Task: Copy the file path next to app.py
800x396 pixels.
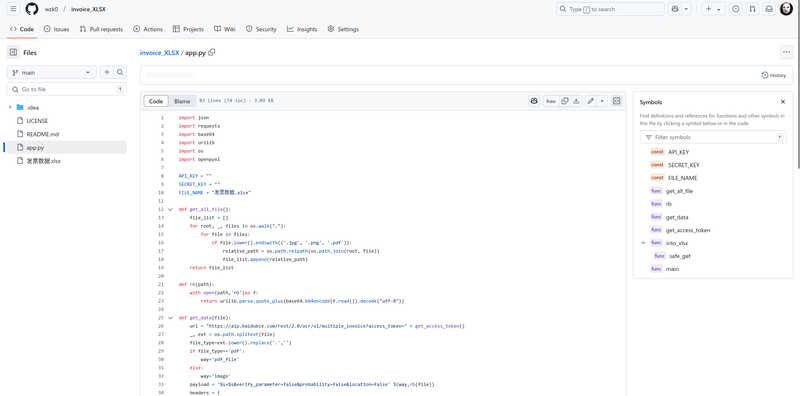Action: (x=212, y=52)
